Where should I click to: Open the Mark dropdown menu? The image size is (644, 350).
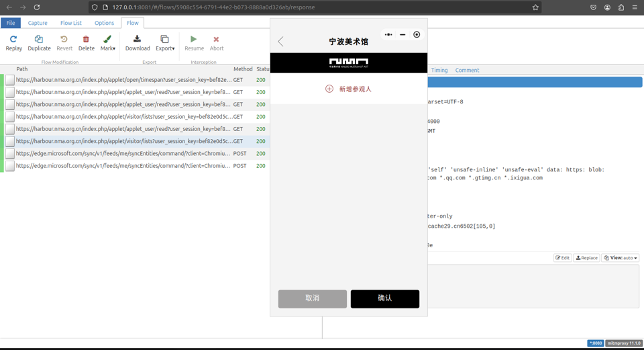point(107,43)
